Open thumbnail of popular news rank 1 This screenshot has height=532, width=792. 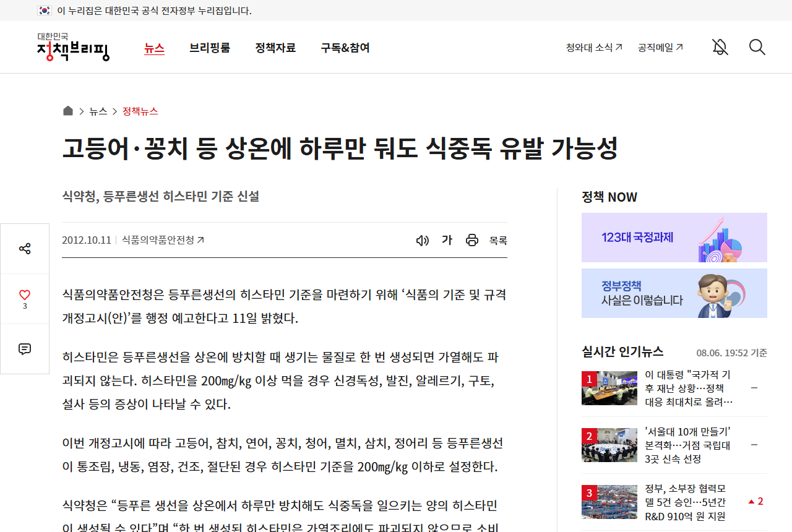(x=609, y=388)
